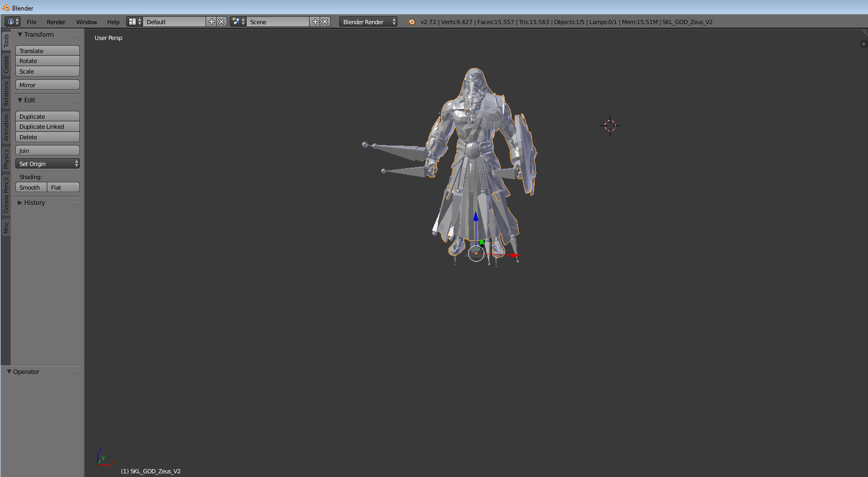Delete the Default screen layout
Screen dimensions: 868x477
(221, 22)
